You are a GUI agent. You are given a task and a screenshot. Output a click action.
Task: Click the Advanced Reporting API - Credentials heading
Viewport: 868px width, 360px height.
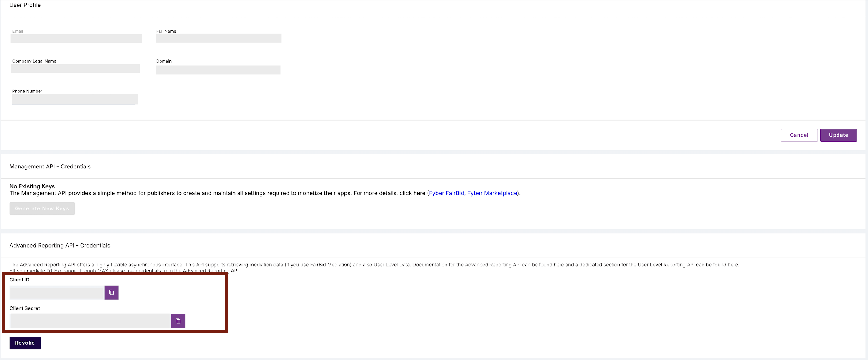coord(60,245)
